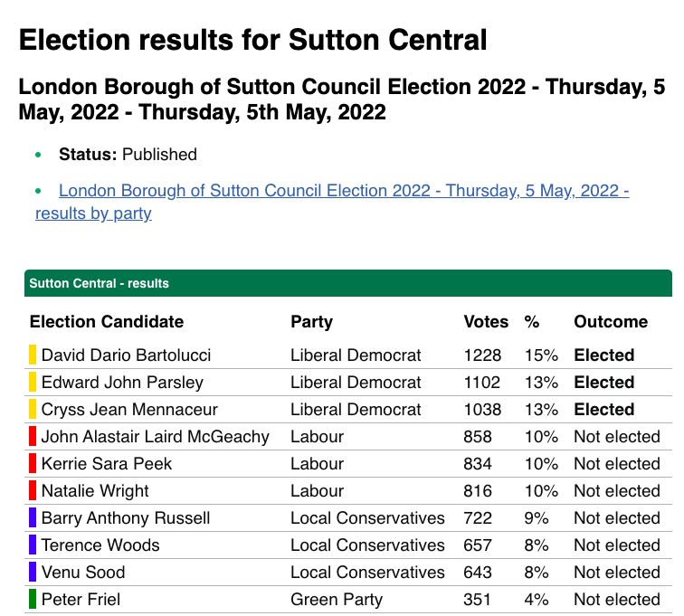Open the results by party link

tap(344, 192)
